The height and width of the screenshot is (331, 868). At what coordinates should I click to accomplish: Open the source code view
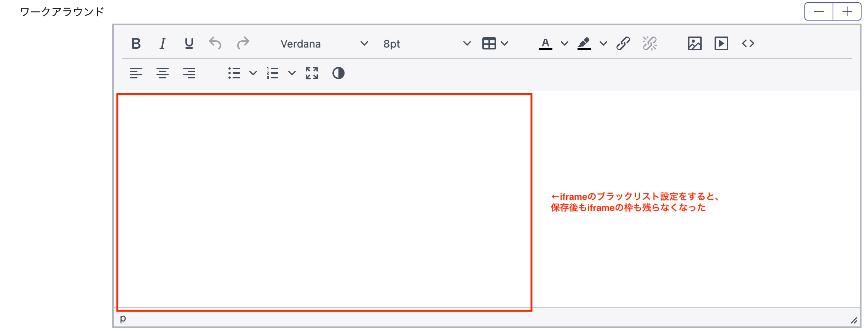pyautogui.click(x=748, y=44)
